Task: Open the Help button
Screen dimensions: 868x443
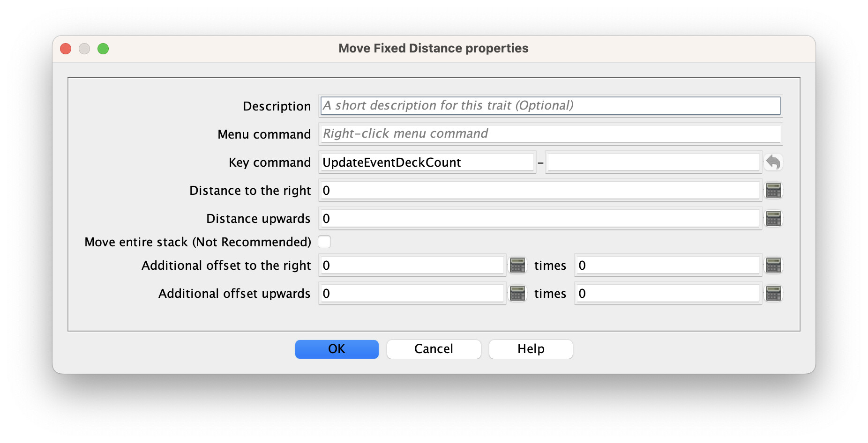Action: coord(531,349)
